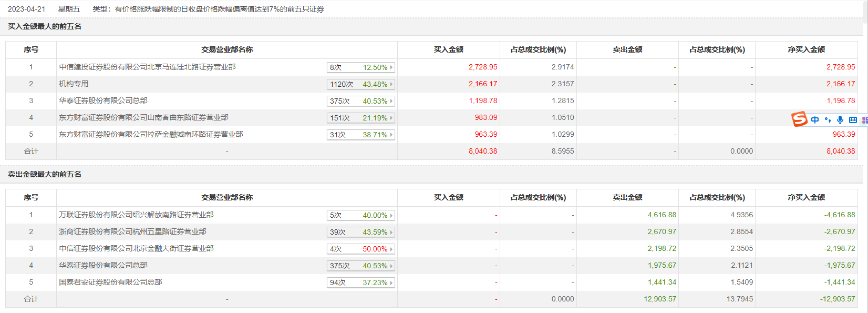Click the sell proportion value 2.1121
The image size is (868, 313).
(741, 265)
